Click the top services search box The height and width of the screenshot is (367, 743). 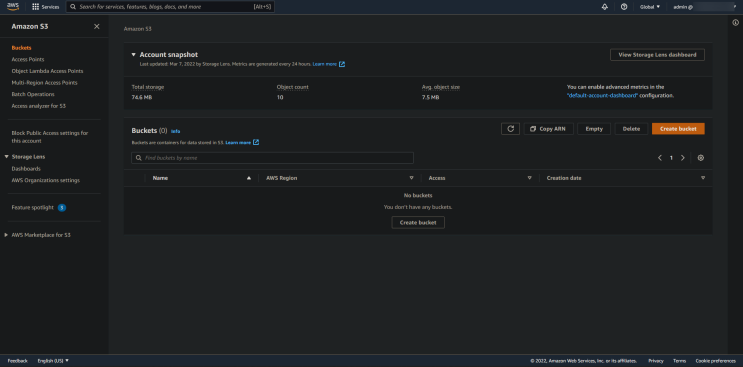(170, 7)
